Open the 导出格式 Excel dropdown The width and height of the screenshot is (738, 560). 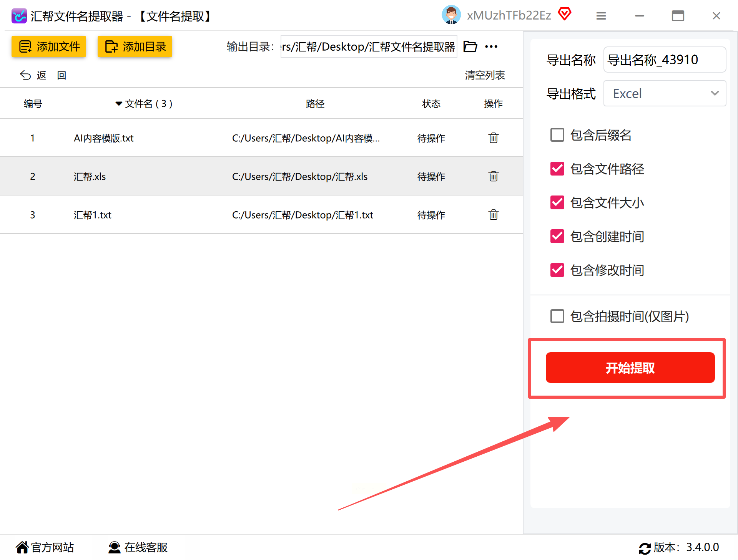664,93
